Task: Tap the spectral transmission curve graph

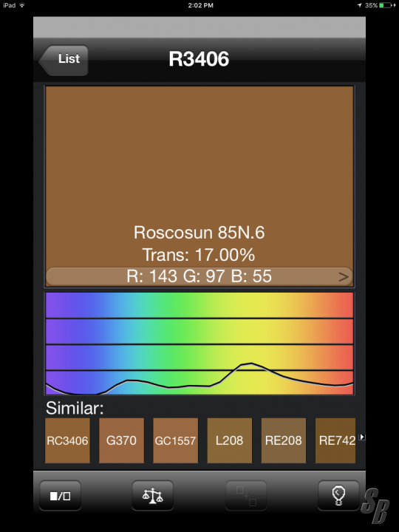Action: (x=199, y=344)
